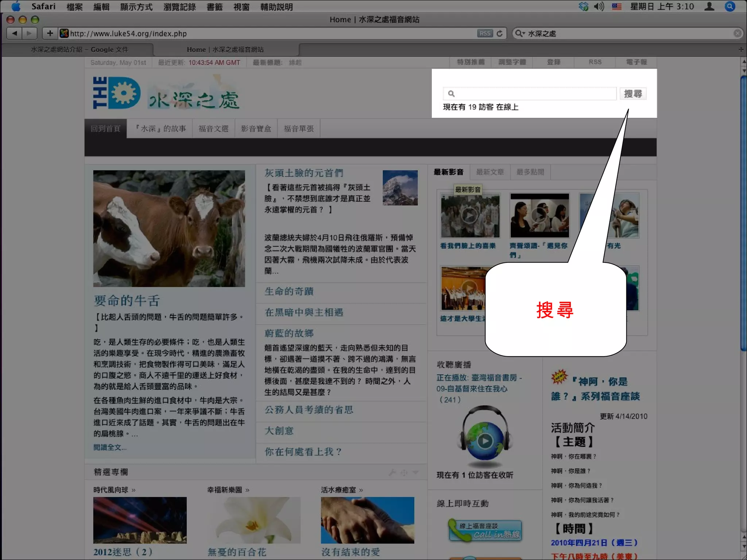Switch to the 最新文章 tab
This screenshot has width=747, height=560.
[x=490, y=172]
